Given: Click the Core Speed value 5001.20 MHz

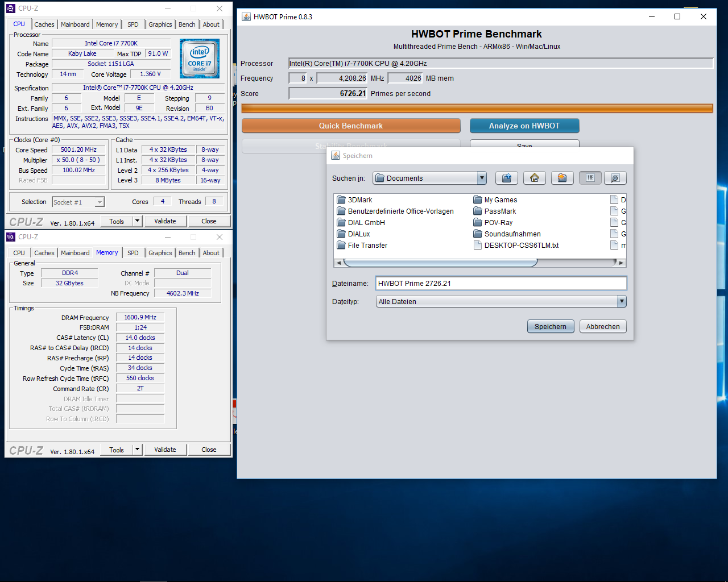Looking at the screenshot, I should tap(79, 149).
